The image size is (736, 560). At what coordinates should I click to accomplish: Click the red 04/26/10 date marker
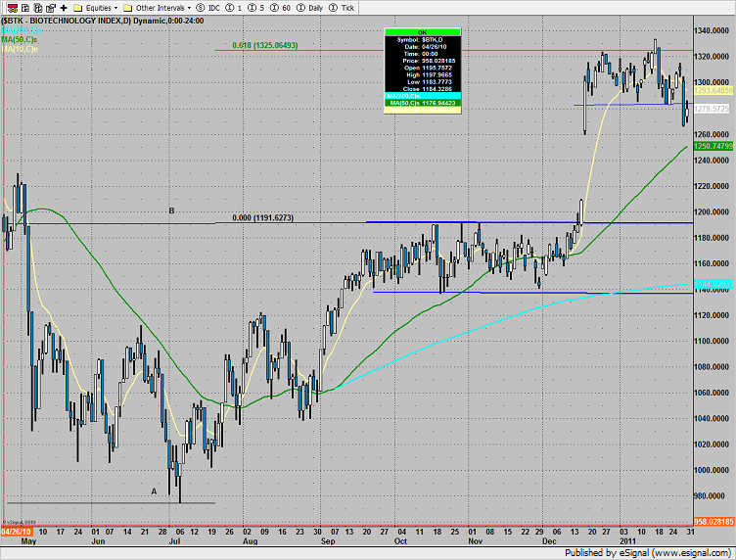point(16,532)
